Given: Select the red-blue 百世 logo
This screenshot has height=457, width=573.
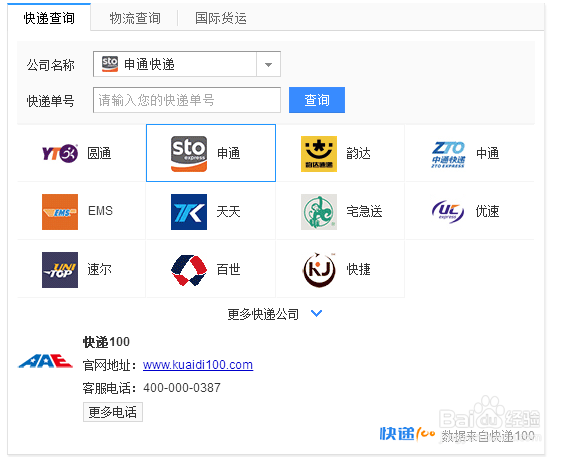Looking at the screenshot, I should (x=189, y=270).
